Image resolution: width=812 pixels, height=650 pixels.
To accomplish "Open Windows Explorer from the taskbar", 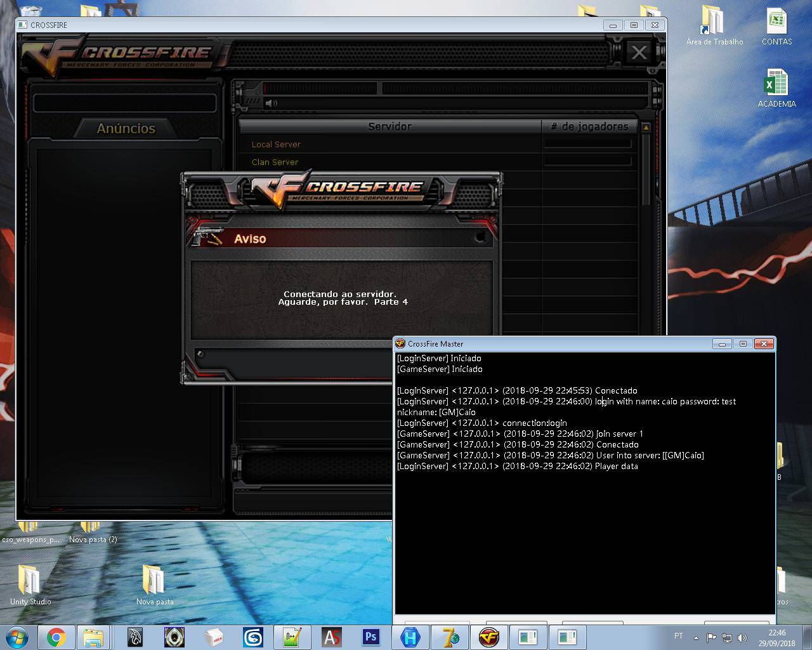I will 93,637.
